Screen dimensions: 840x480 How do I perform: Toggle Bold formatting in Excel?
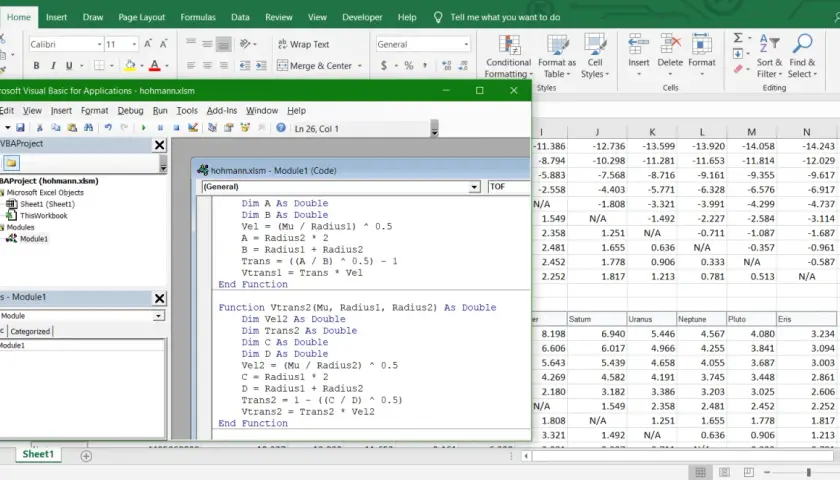point(36,65)
